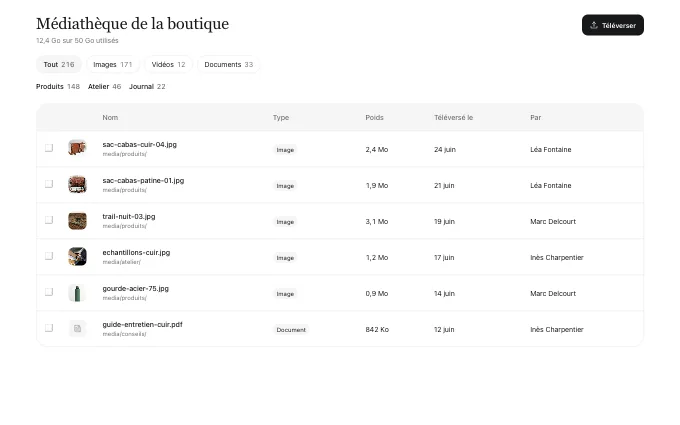
Task: Check the box for gourde-acier-75.jpg
Action: [x=49, y=292]
